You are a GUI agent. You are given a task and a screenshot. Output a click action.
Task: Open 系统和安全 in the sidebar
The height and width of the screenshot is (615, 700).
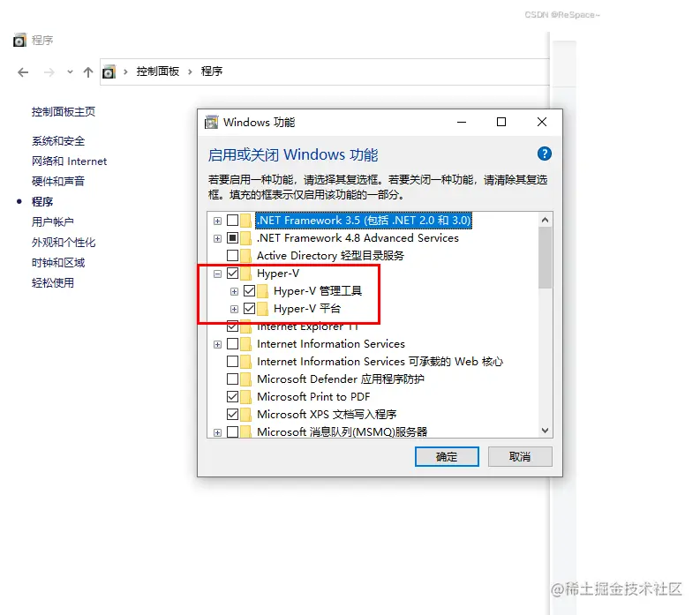pos(58,141)
